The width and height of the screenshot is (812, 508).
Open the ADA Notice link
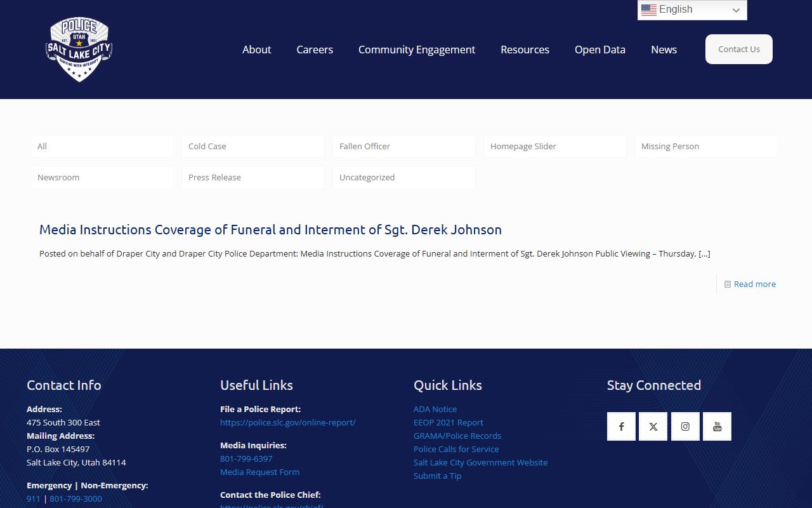pyautogui.click(x=435, y=409)
